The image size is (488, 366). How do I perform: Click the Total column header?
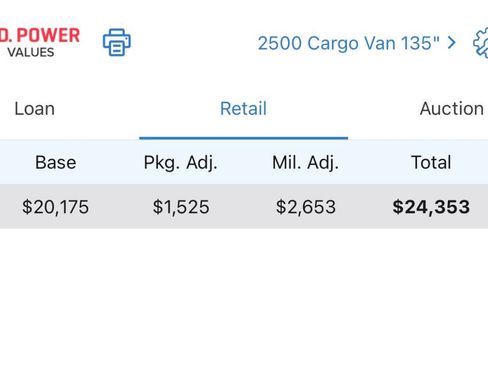tap(431, 162)
